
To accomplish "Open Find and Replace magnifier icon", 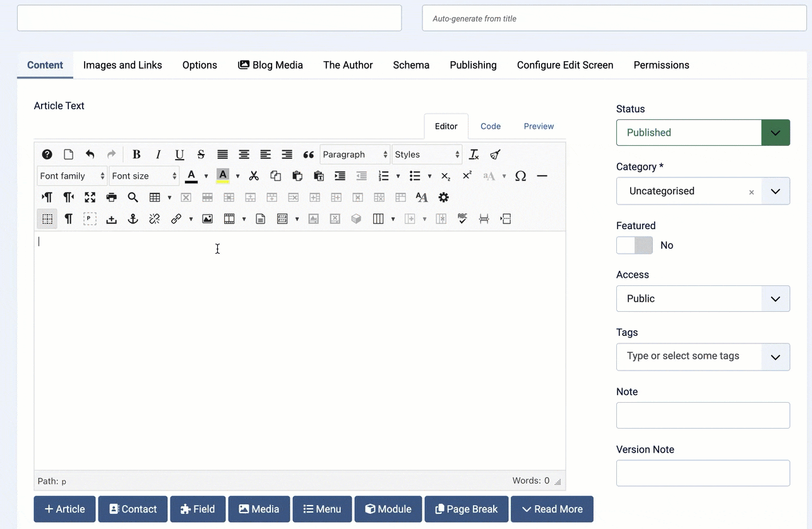I will point(133,198).
